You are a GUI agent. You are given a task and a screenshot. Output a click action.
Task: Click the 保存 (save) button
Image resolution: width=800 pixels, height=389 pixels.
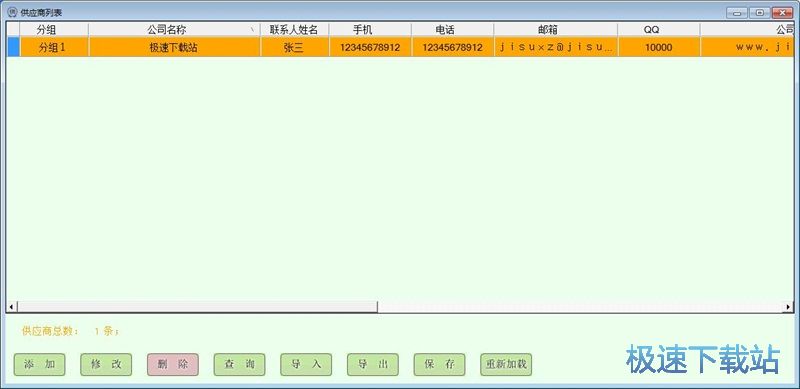coord(439,364)
